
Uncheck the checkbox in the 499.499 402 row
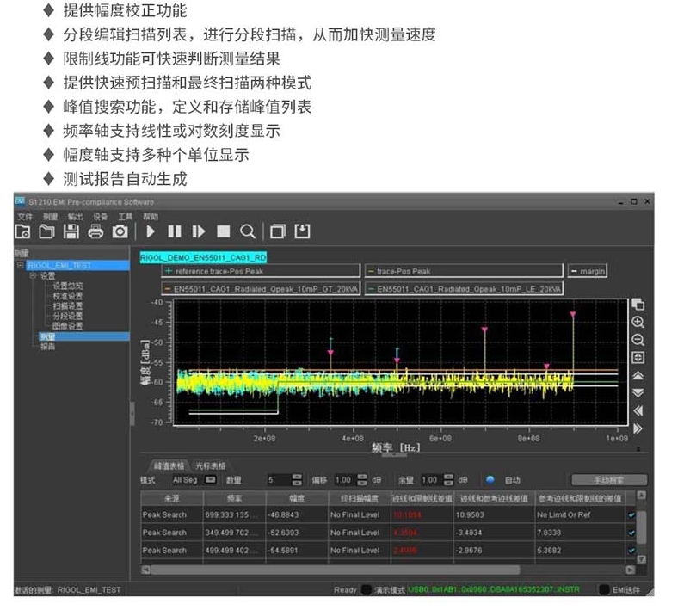(x=631, y=551)
